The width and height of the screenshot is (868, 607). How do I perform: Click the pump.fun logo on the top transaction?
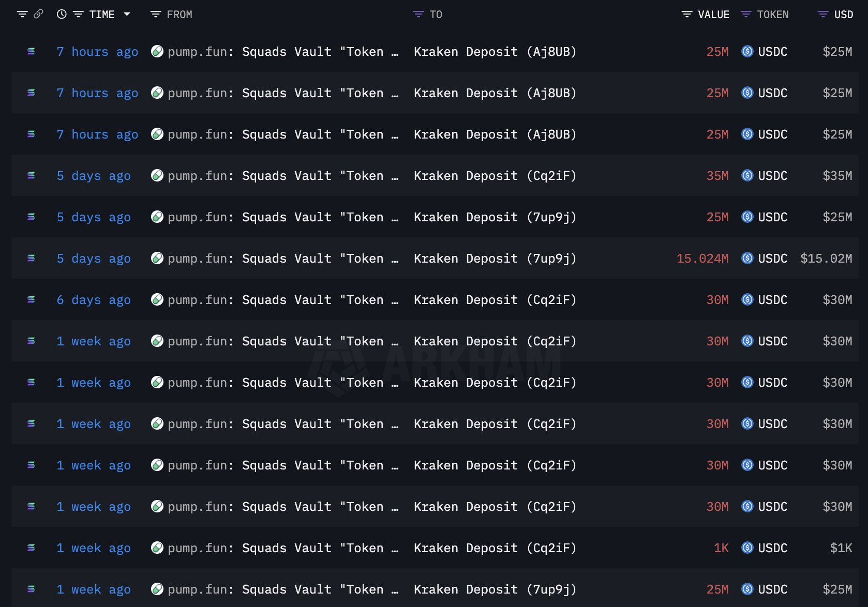click(157, 51)
